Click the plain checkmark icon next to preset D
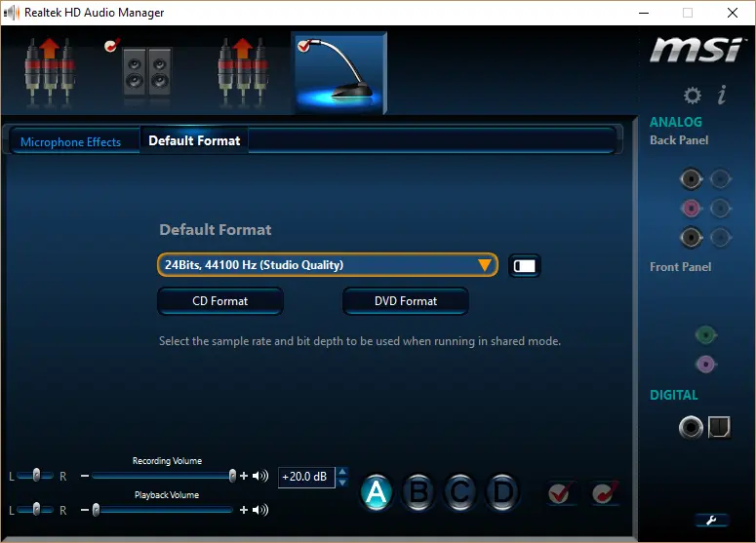 [x=560, y=492]
